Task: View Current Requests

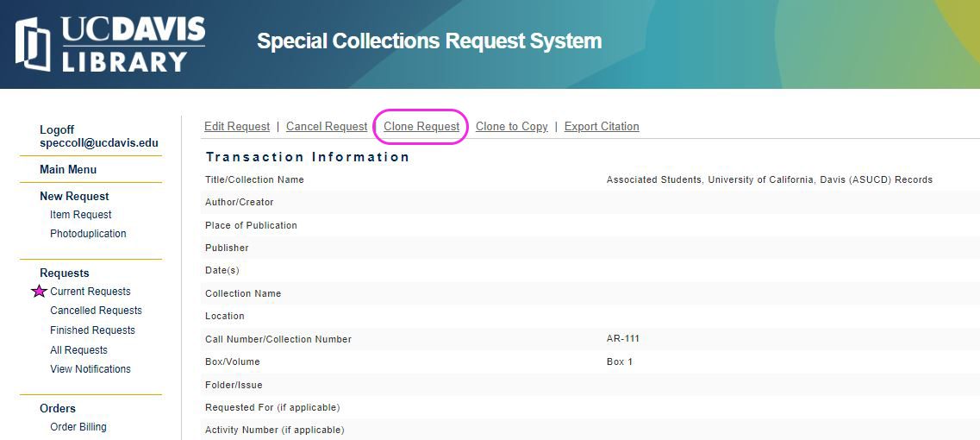Action: tap(91, 292)
